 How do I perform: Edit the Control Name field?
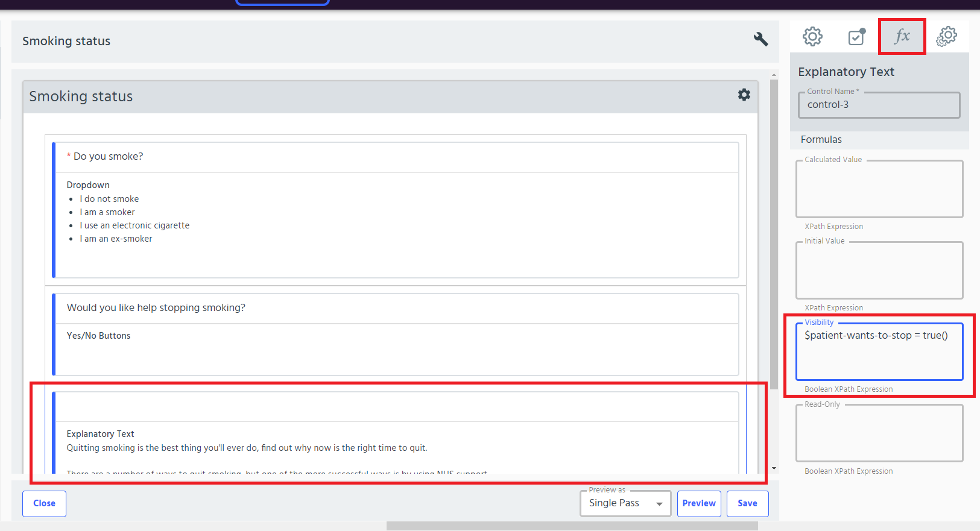tap(879, 105)
